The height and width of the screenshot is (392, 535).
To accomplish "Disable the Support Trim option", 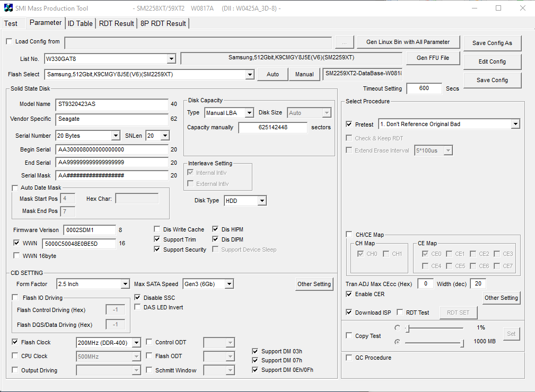I will click(x=157, y=239).
